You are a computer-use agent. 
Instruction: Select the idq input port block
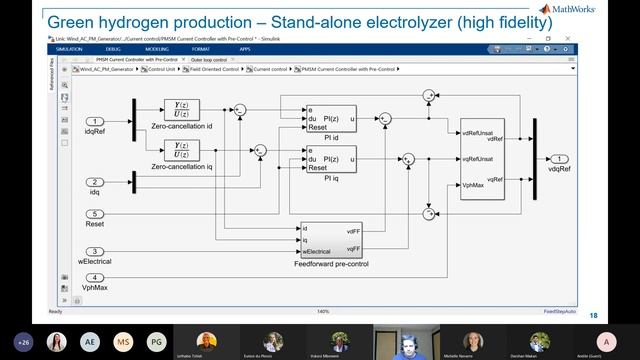click(95, 182)
